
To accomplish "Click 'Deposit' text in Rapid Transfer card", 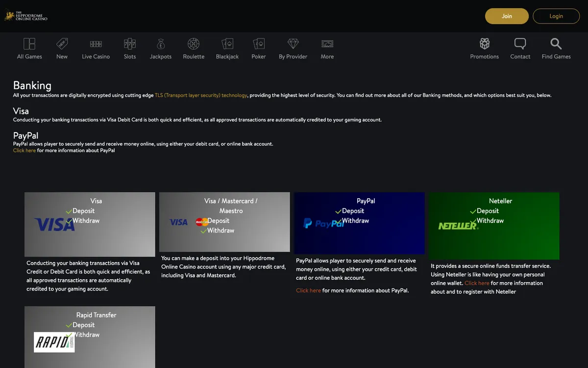I will [83, 325].
